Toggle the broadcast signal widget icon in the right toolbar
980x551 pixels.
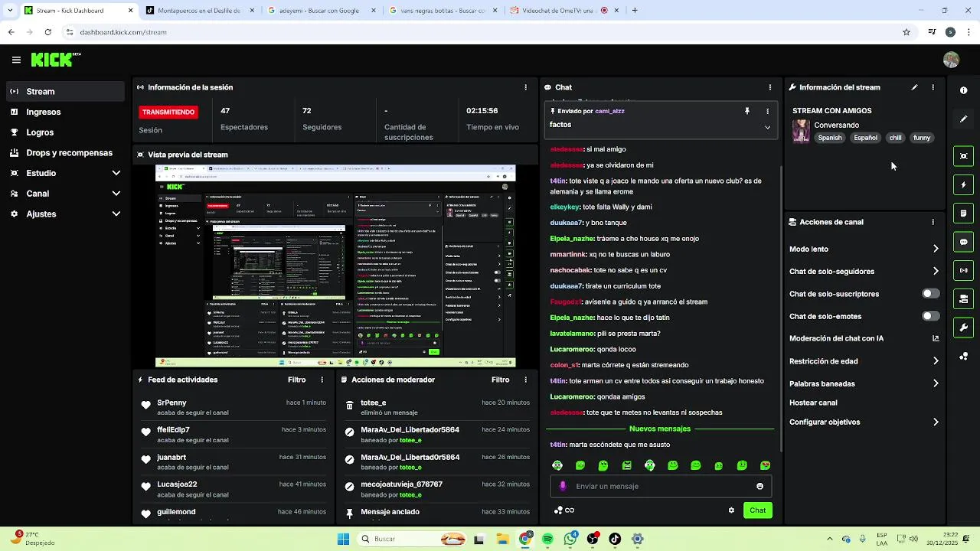963,270
